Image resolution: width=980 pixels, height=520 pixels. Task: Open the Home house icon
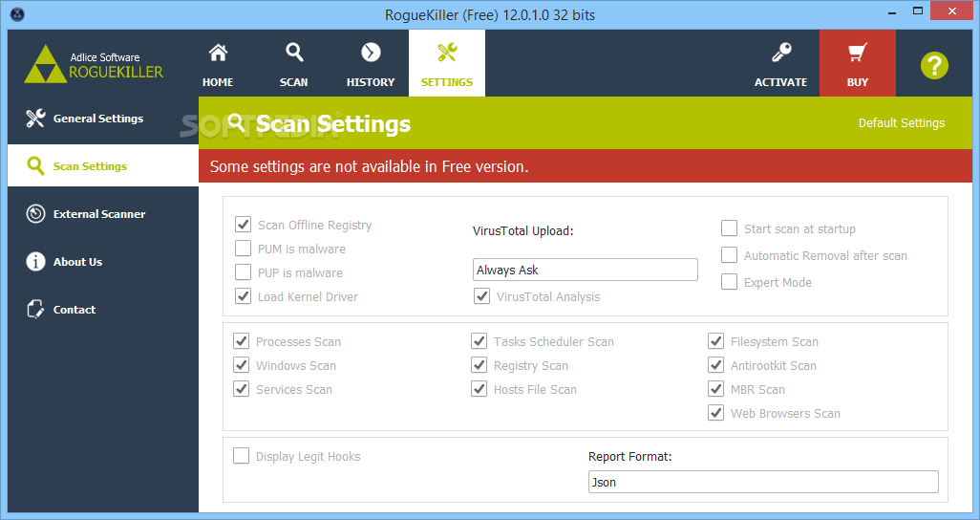click(218, 54)
